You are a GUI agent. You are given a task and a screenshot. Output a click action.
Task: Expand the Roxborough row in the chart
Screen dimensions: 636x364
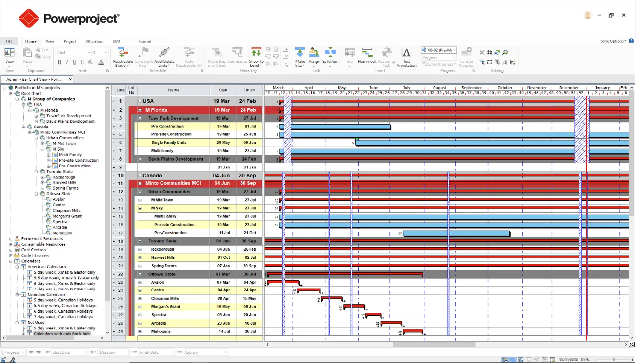coord(140,249)
